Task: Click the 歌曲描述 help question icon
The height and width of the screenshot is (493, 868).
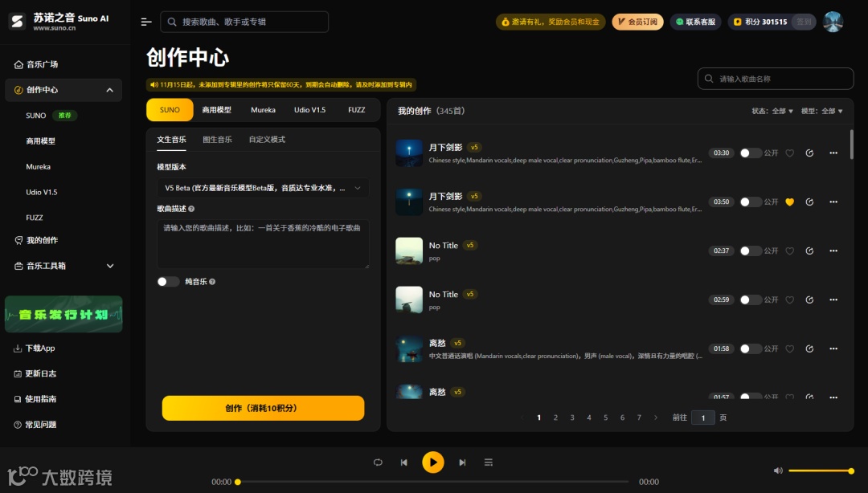Action: coord(191,209)
